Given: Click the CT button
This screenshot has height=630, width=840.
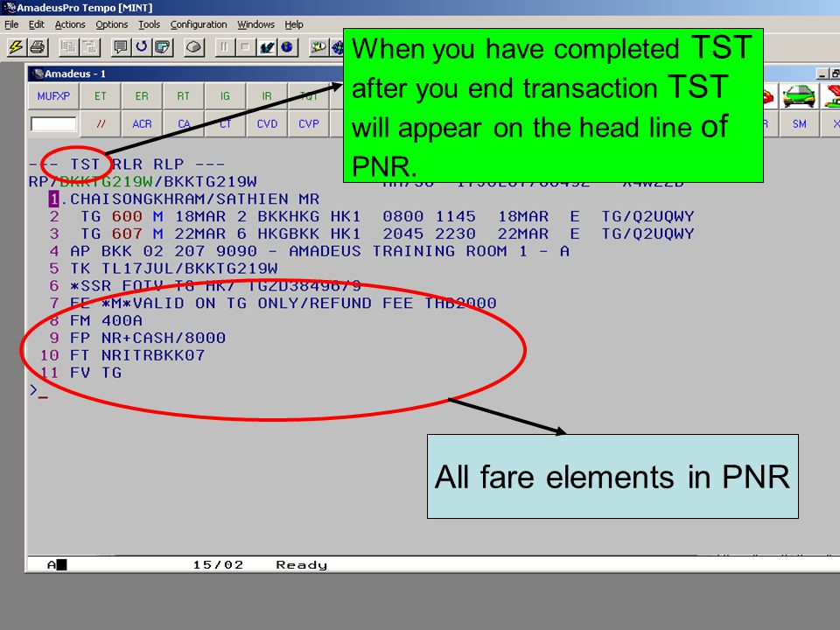Looking at the screenshot, I should (x=225, y=124).
